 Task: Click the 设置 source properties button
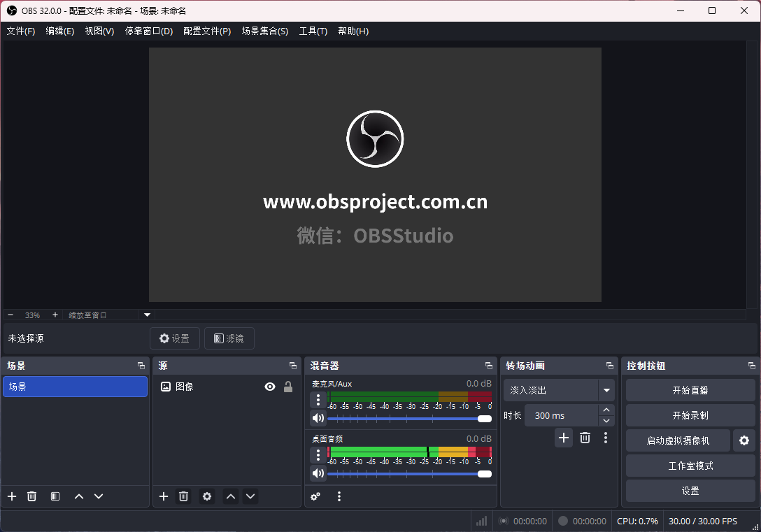click(175, 338)
